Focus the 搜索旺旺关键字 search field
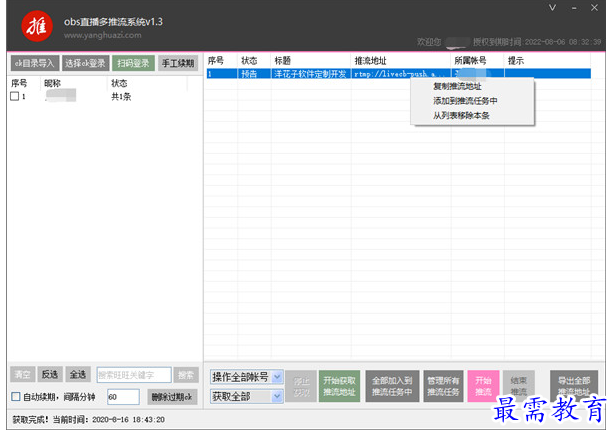Screen dimensions: 615x441 tap(133, 374)
